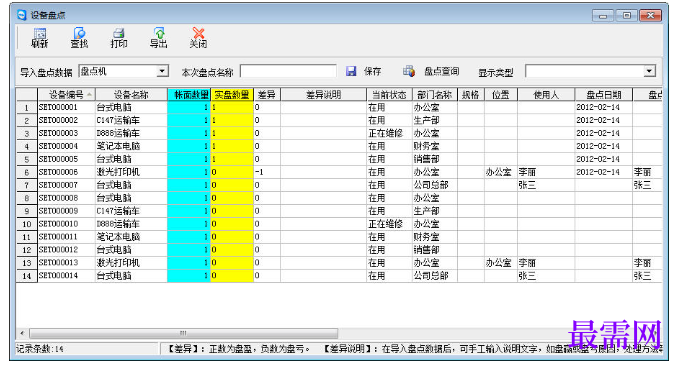Click the blue floppy disk save icon
This screenshot has height=366, width=680.
[351, 71]
